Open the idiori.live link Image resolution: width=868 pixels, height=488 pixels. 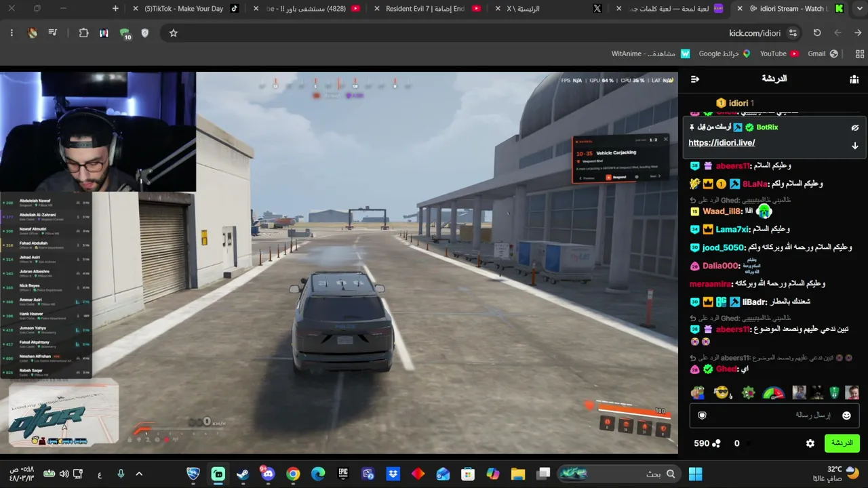pos(722,143)
